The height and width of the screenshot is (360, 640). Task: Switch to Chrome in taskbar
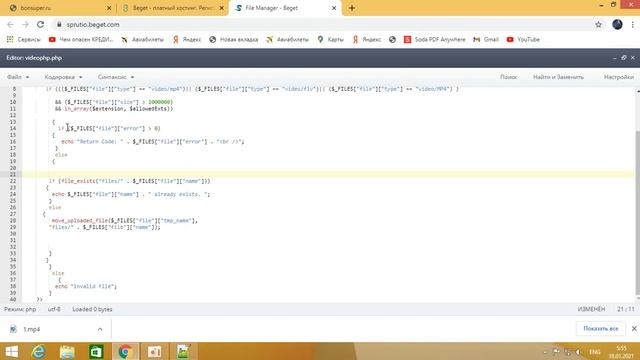[x=125, y=351]
